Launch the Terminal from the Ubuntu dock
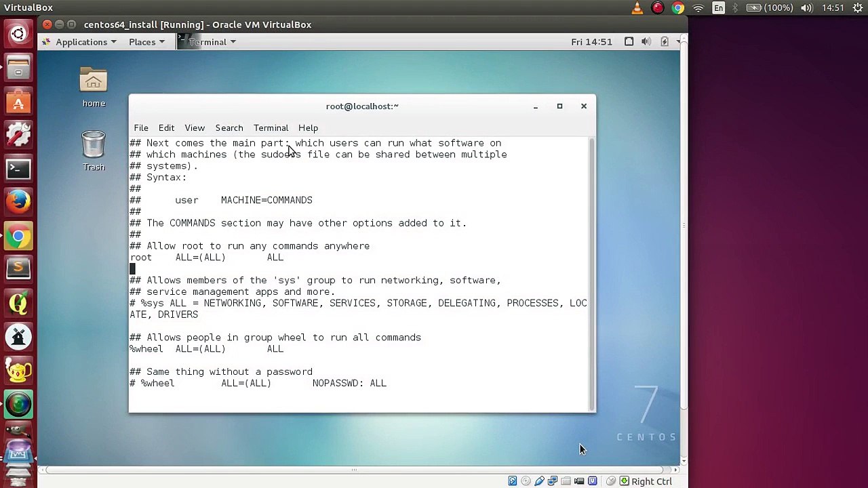The height and width of the screenshot is (488, 868). coord(18,169)
